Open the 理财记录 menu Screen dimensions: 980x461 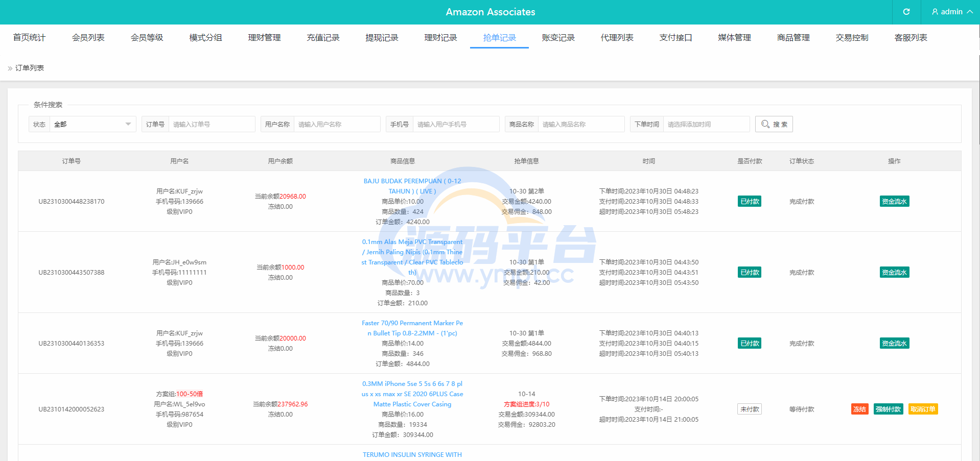[x=440, y=38]
